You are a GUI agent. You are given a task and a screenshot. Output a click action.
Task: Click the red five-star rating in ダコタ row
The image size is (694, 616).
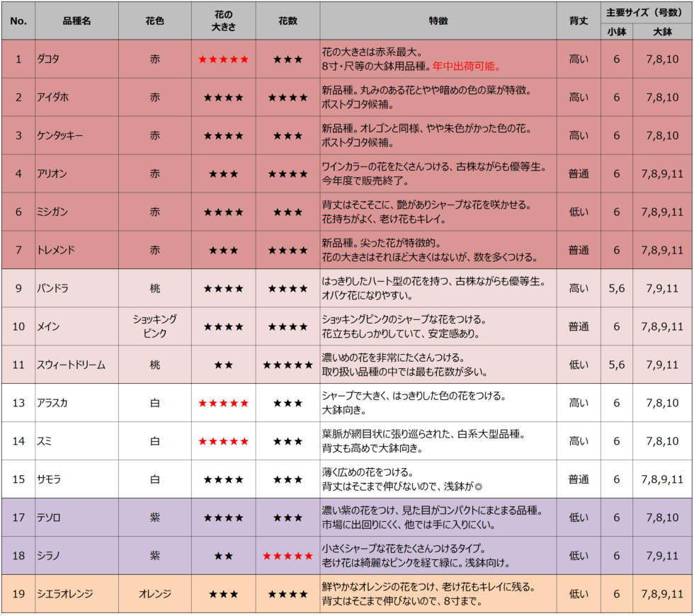(x=223, y=59)
